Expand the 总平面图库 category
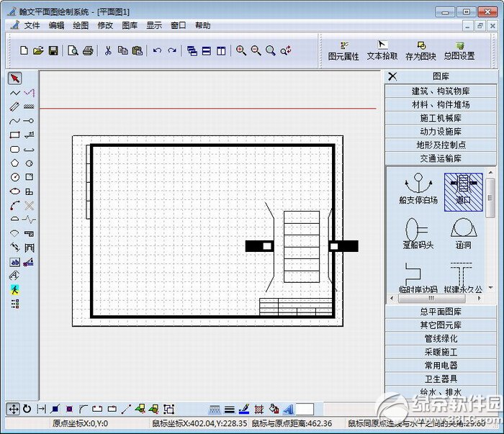This screenshot has height=434, width=504. (441, 312)
